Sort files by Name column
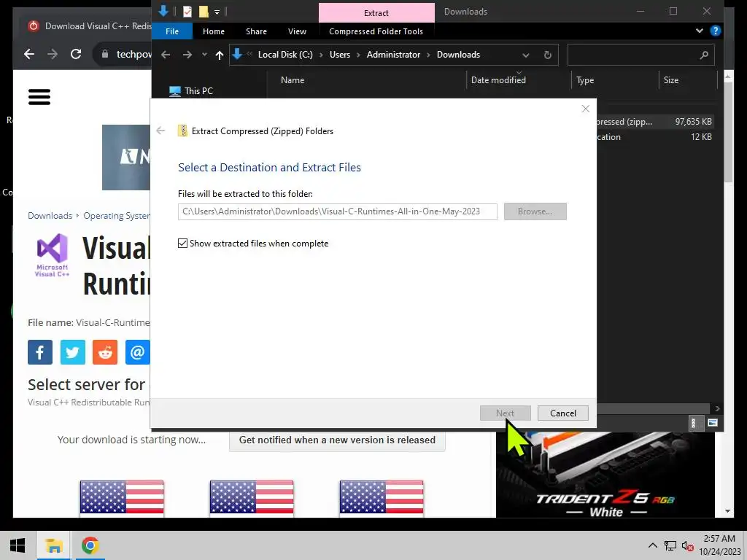The image size is (747, 560). pos(293,80)
